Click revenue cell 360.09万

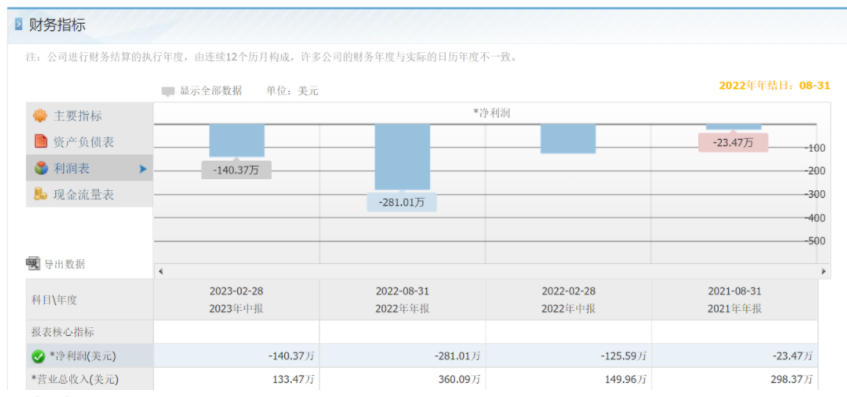pyautogui.click(x=402, y=379)
